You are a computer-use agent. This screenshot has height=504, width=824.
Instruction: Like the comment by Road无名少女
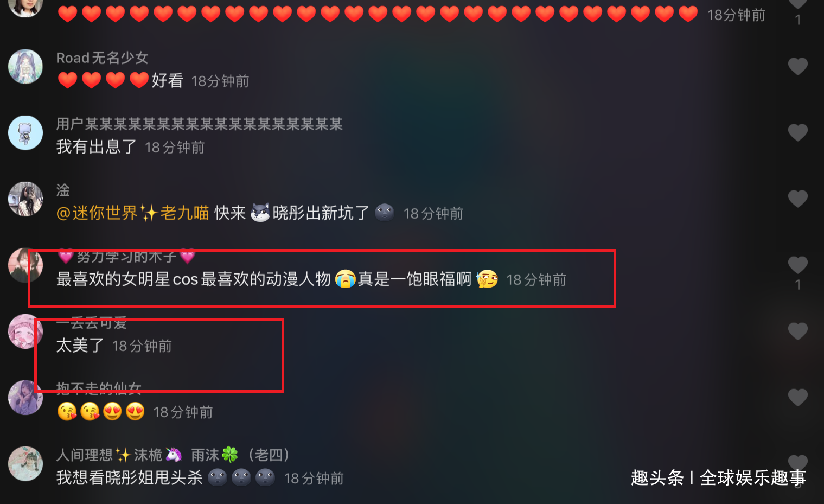797,67
